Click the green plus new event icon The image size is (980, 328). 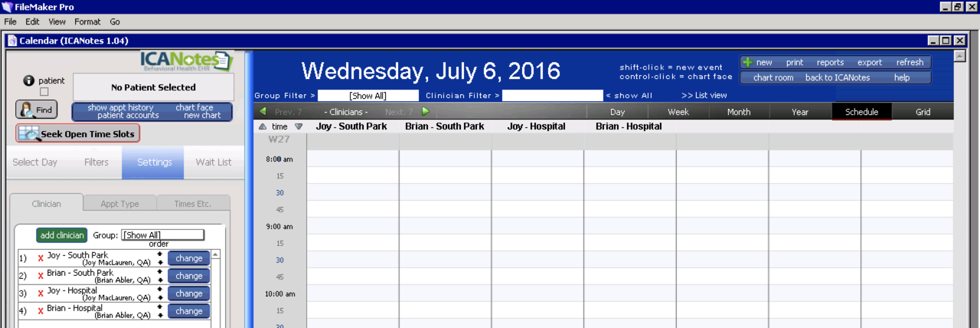[x=748, y=63]
